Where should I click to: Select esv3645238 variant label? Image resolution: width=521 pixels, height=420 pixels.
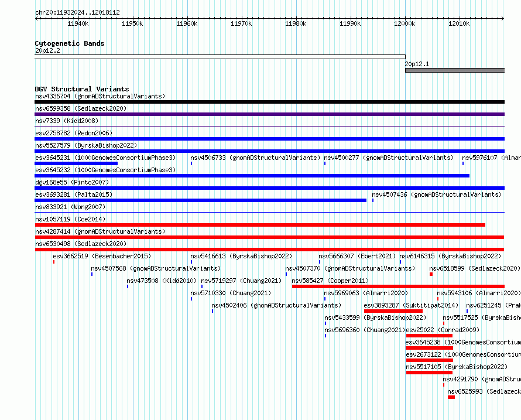point(463,343)
